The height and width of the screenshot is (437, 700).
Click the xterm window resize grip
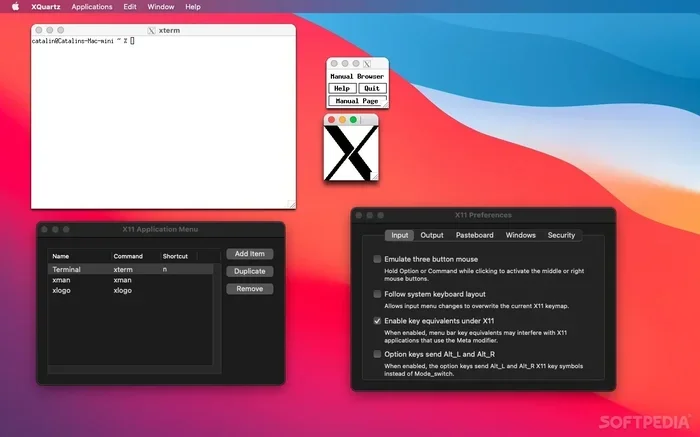pyautogui.click(x=291, y=204)
